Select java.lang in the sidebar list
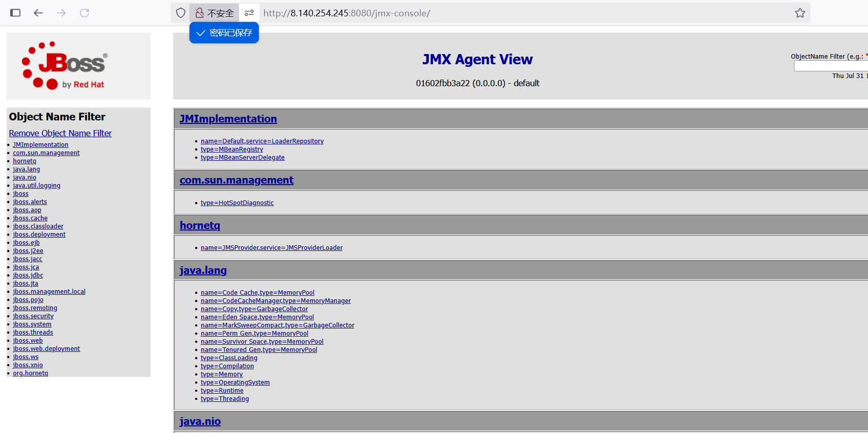868x433 pixels. coord(26,169)
